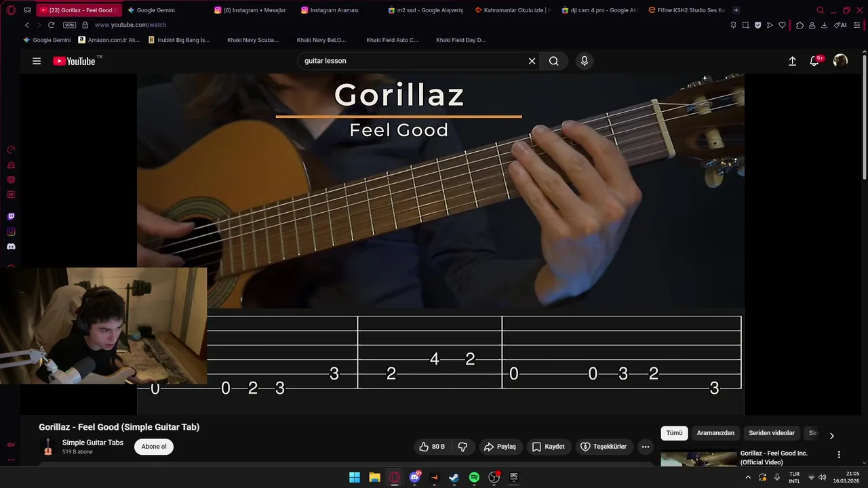This screenshot has height=488, width=868.
Task: Open Amazon.com.tr bookmark
Action: pos(108,40)
